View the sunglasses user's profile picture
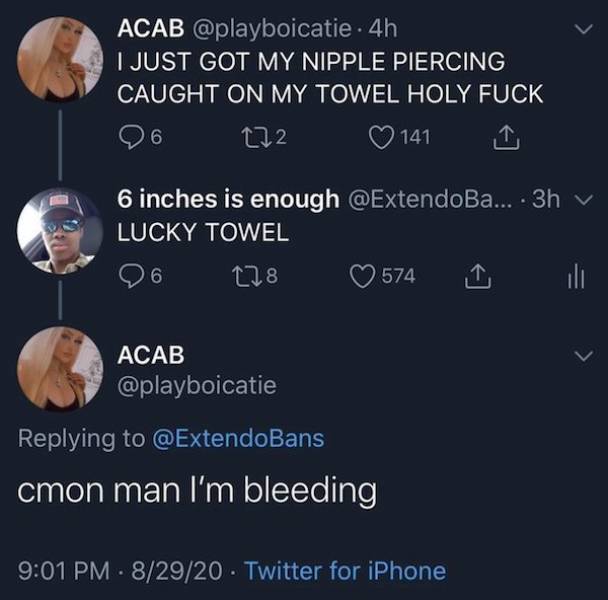 point(59,231)
